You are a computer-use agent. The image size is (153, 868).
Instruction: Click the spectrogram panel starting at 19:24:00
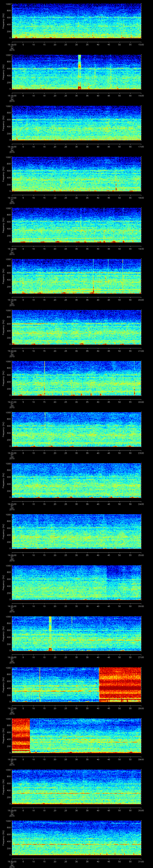(76, 531)
